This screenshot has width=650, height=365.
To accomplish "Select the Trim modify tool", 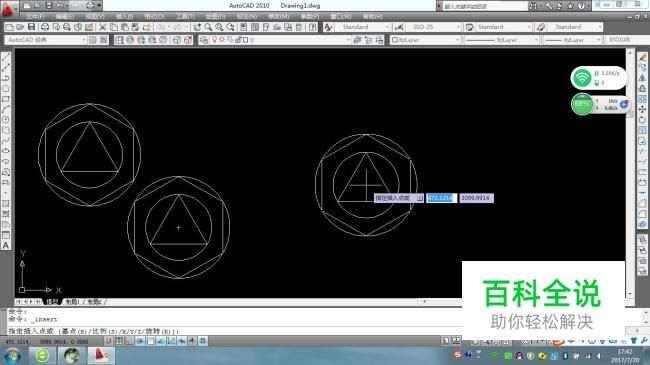I will click(642, 151).
